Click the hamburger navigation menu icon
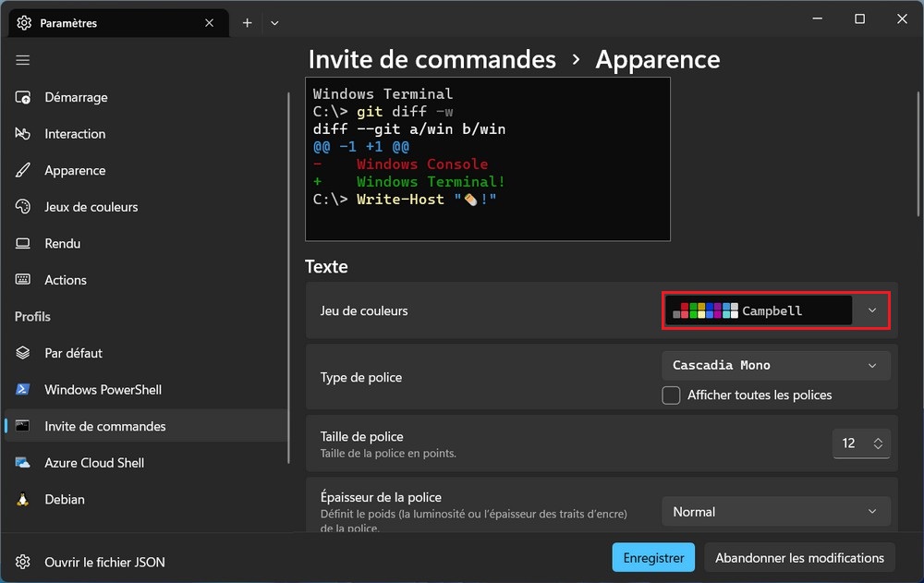Screen dimensions: 924x583 23,60
